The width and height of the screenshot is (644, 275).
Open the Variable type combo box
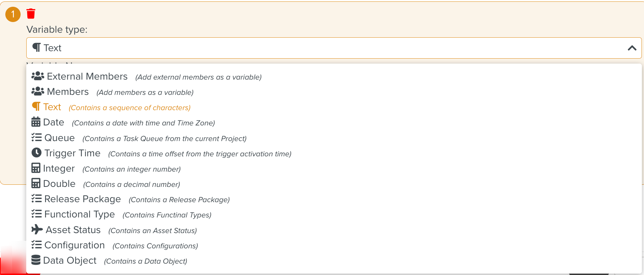click(320, 48)
